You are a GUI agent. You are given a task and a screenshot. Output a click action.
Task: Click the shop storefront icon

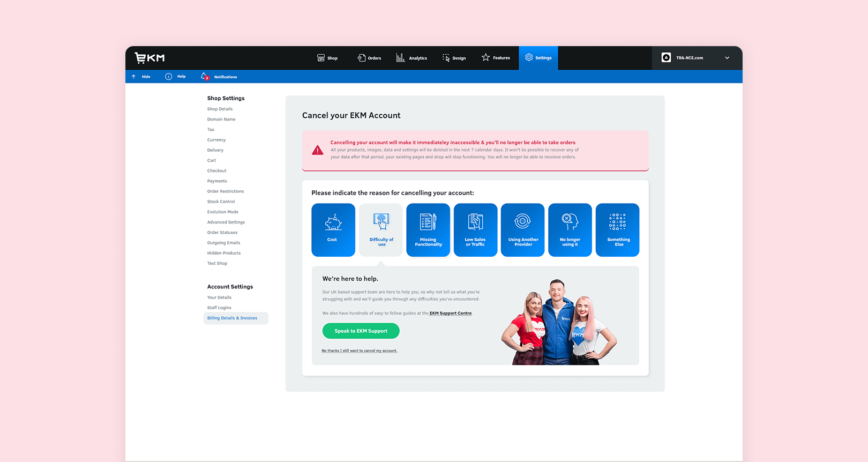coord(321,57)
